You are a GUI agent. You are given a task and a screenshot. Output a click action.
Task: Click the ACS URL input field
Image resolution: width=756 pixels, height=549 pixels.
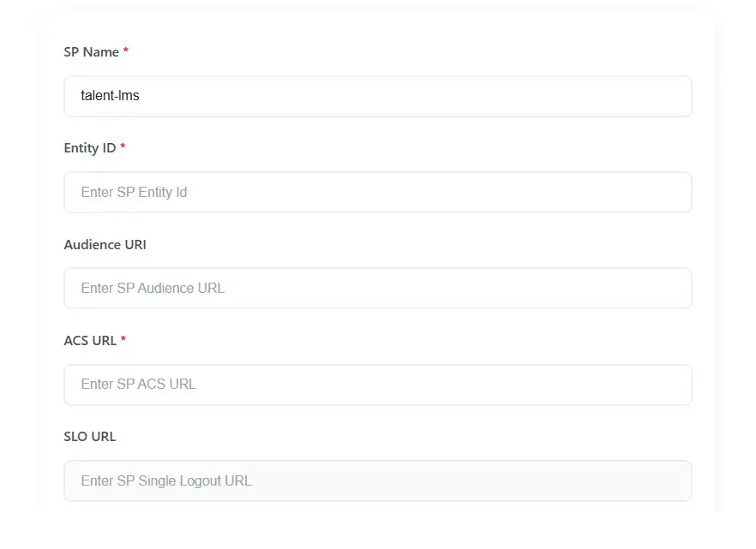click(377, 385)
